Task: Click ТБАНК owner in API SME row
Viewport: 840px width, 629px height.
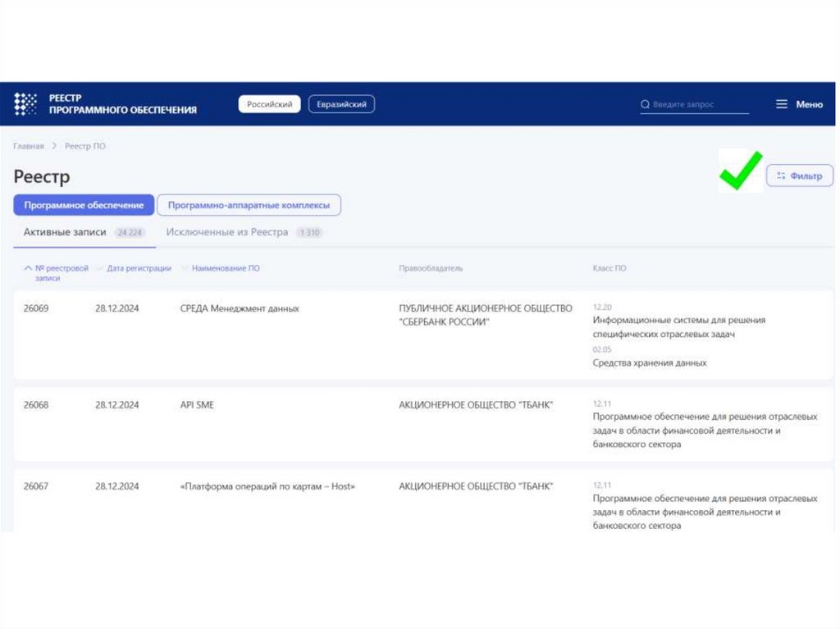Action: [476, 404]
